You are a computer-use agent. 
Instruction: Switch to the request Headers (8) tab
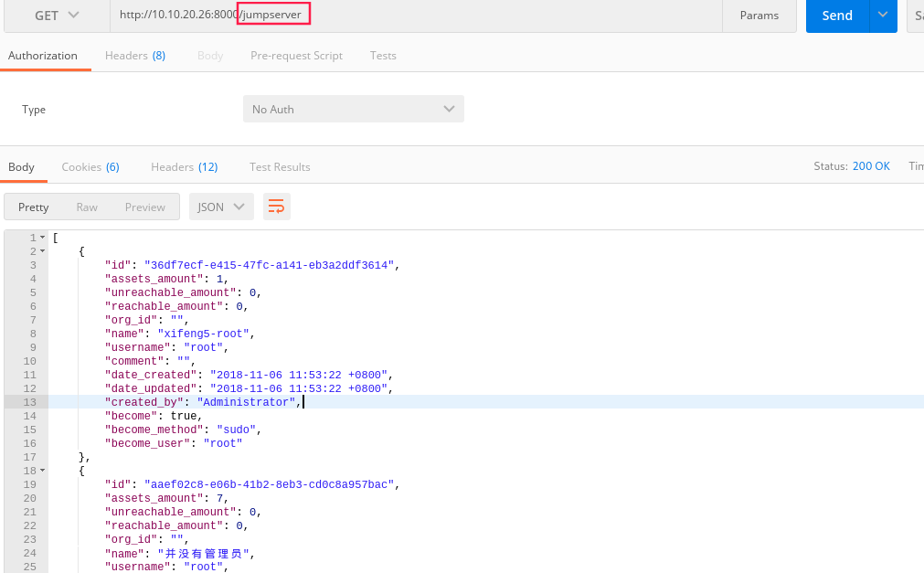point(134,55)
